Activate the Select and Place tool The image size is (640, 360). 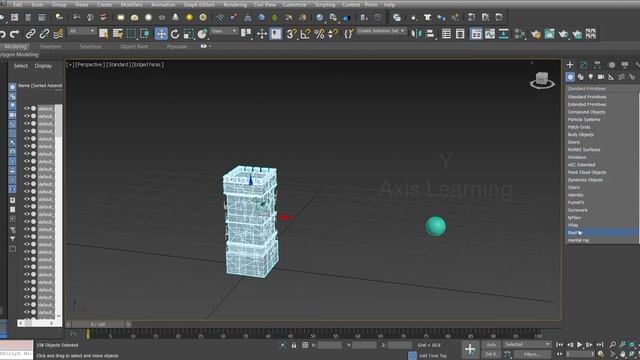202,34
